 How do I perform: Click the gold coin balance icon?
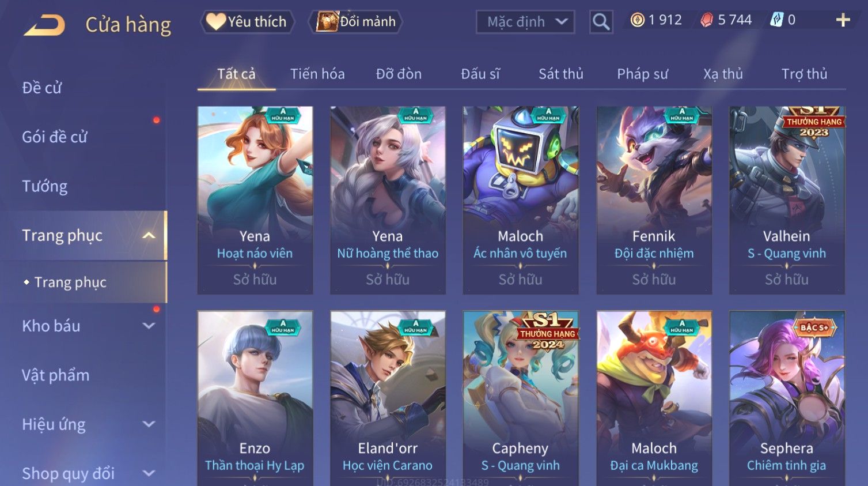pyautogui.click(x=637, y=20)
